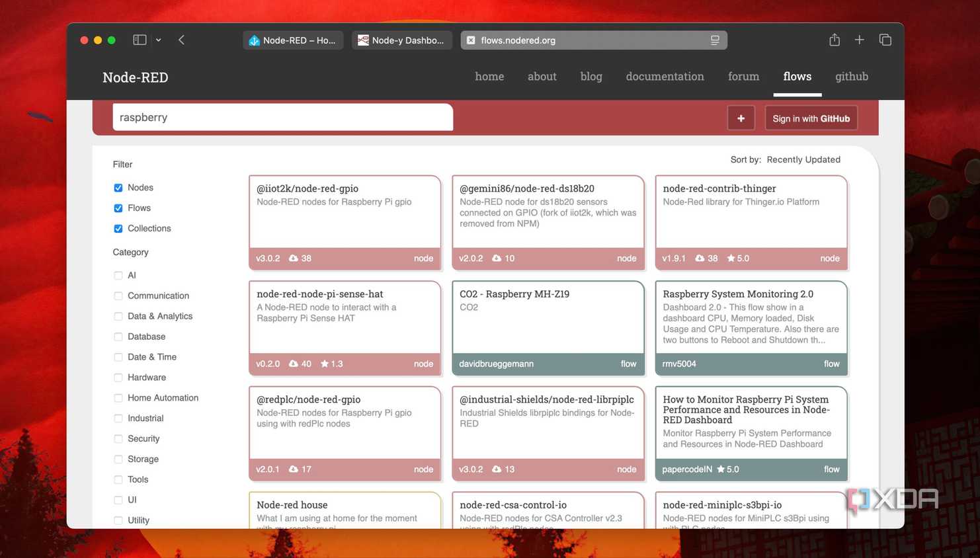Click the raspberry search field
Screen dimensions: 980x558
[x=283, y=117]
